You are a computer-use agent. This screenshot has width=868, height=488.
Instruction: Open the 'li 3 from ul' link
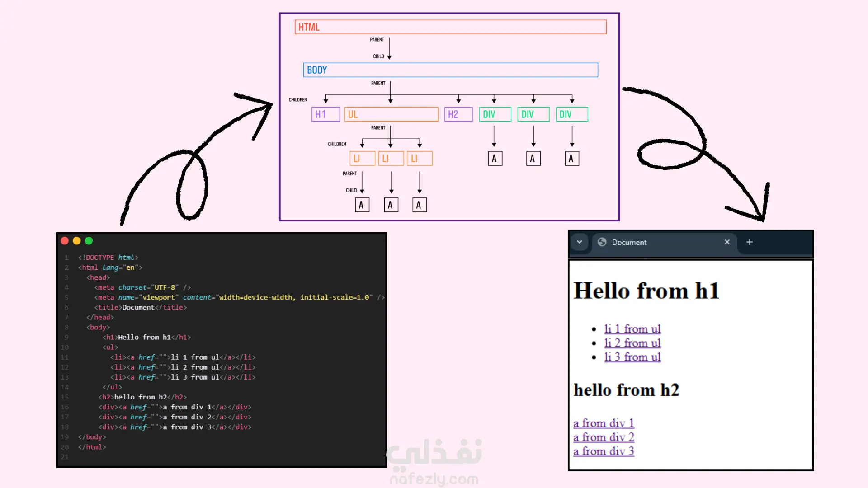click(x=632, y=357)
